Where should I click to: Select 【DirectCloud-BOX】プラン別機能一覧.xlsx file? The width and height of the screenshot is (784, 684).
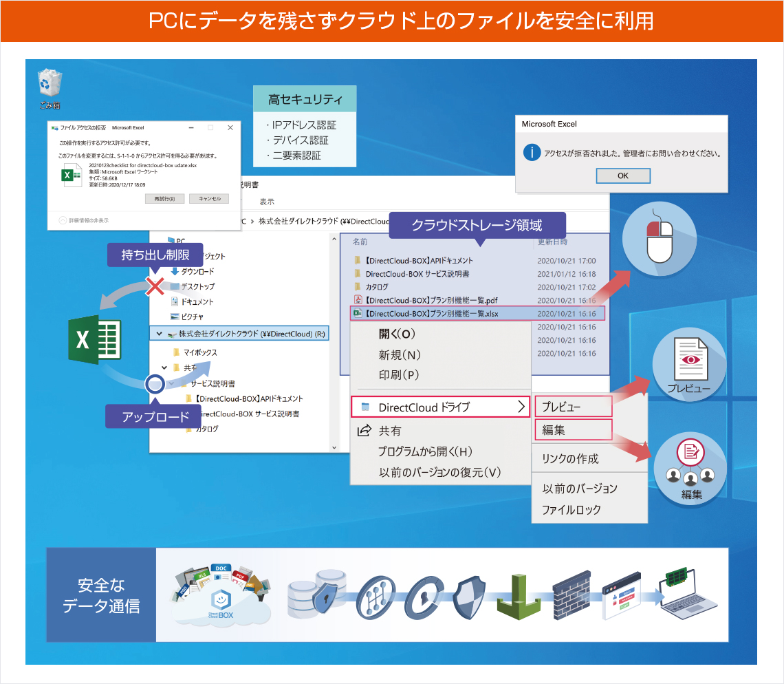tap(478, 314)
